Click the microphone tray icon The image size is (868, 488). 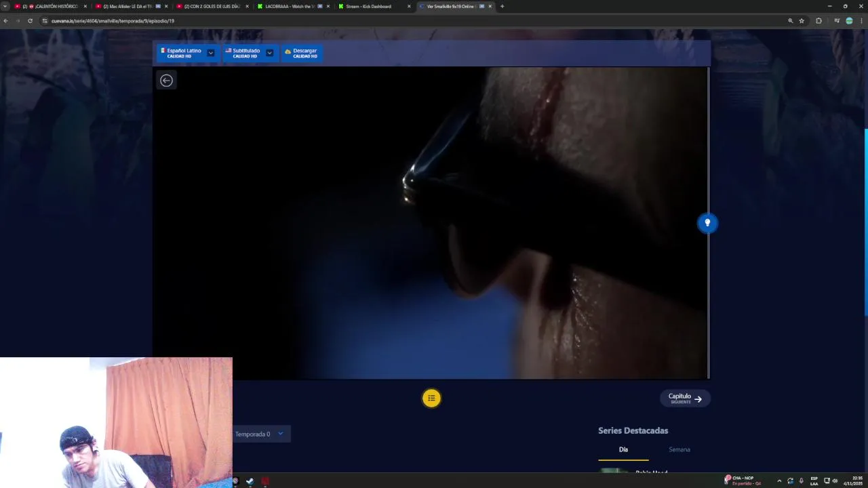pyautogui.click(x=801, y=481)
